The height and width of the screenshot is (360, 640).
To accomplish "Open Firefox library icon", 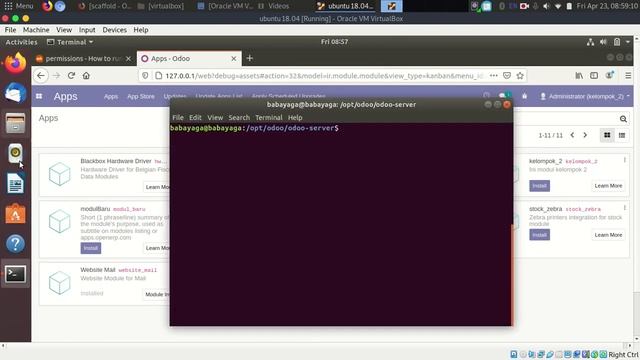I will pos(579,76).
